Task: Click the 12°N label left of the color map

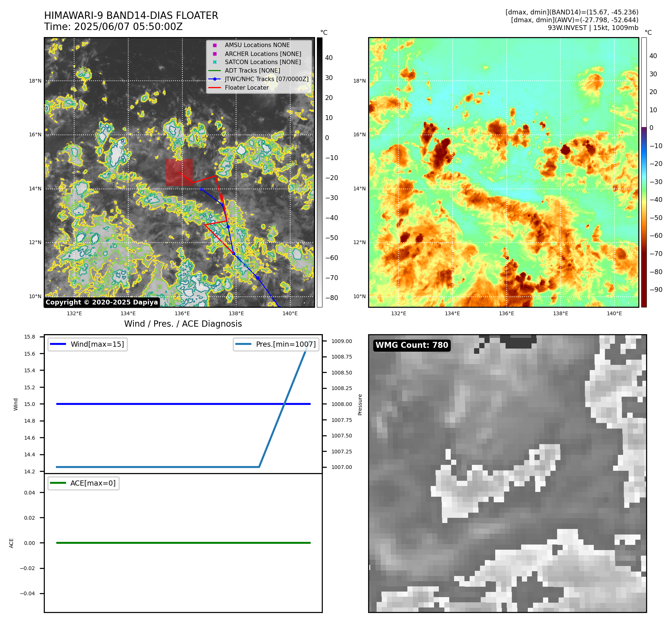Action: coord(360,243)
